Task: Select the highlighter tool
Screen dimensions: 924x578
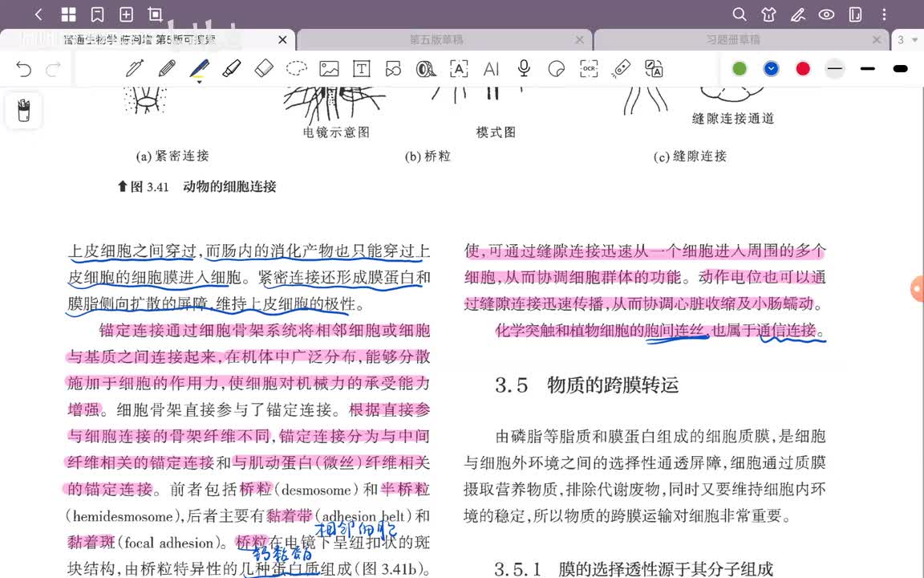Action: coord(232,68)
